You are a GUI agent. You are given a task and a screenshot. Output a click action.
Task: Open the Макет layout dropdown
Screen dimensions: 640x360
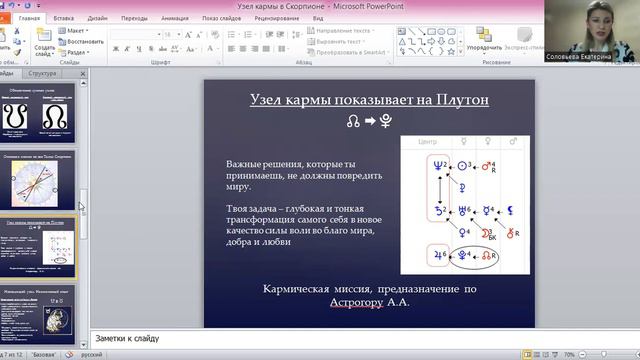click(73, 31)
